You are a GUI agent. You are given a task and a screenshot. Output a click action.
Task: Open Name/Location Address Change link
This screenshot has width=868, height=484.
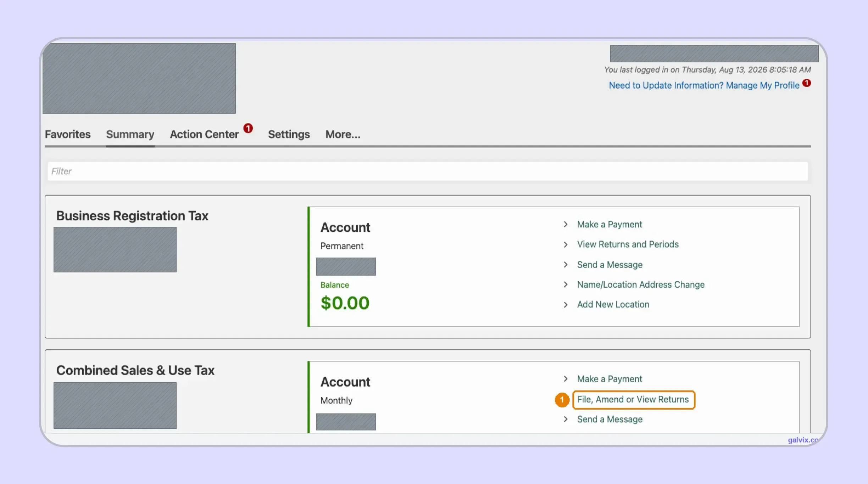[x=641, y=285]
